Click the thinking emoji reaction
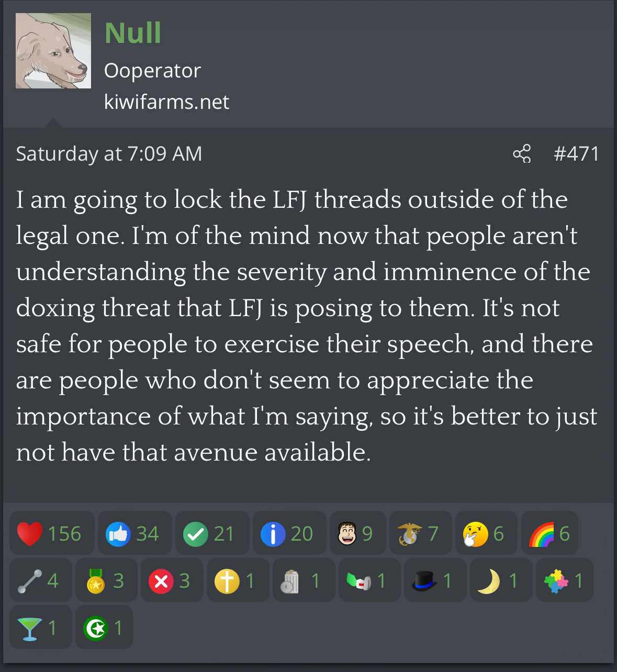The height and width of the screenshot is (672, 617). coord(486,533)
